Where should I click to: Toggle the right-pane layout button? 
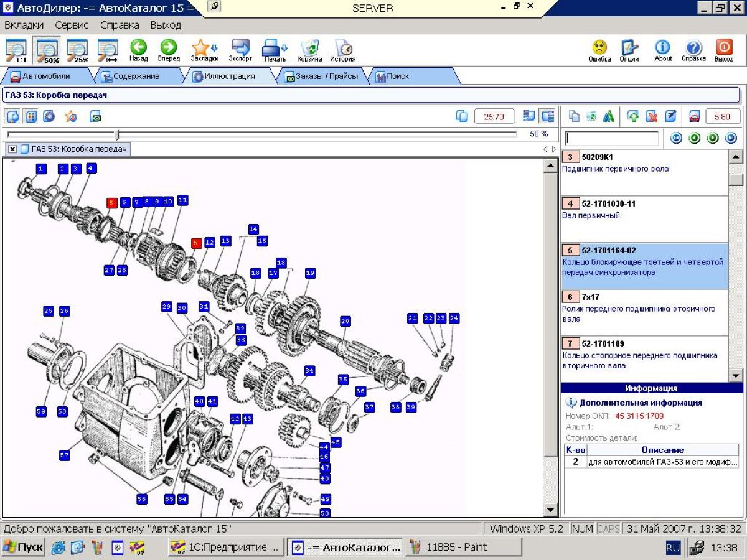[547, 116]
